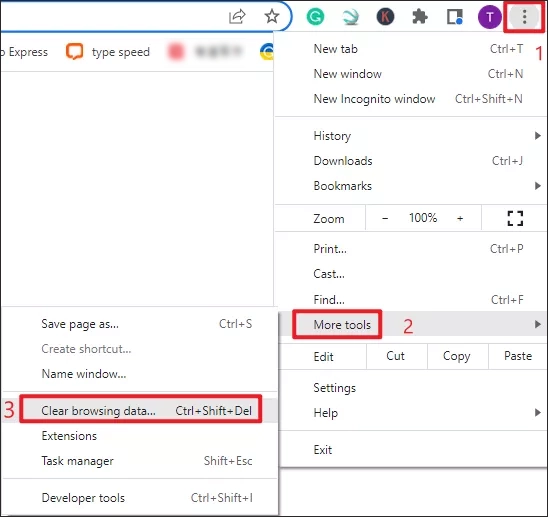Toggle the side panel icon

[x=455, y=16]
